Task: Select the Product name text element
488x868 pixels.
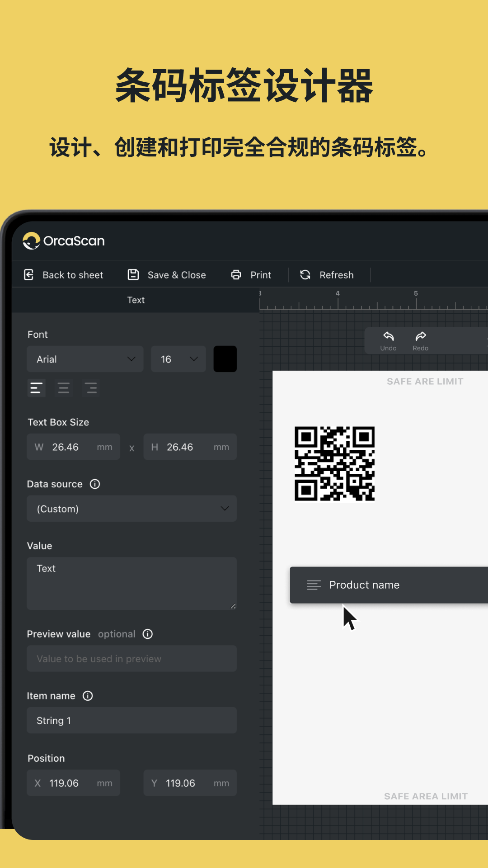Action: coord(389,585)
